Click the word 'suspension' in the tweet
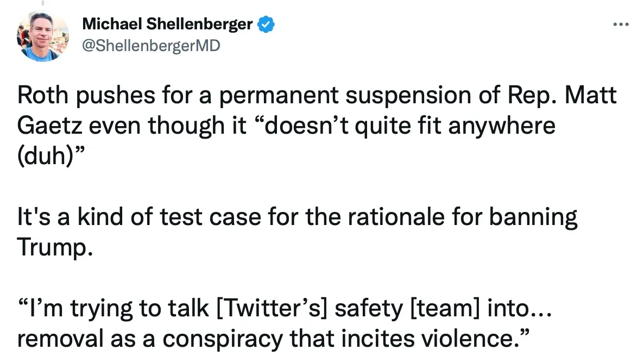 click(408, 96)
